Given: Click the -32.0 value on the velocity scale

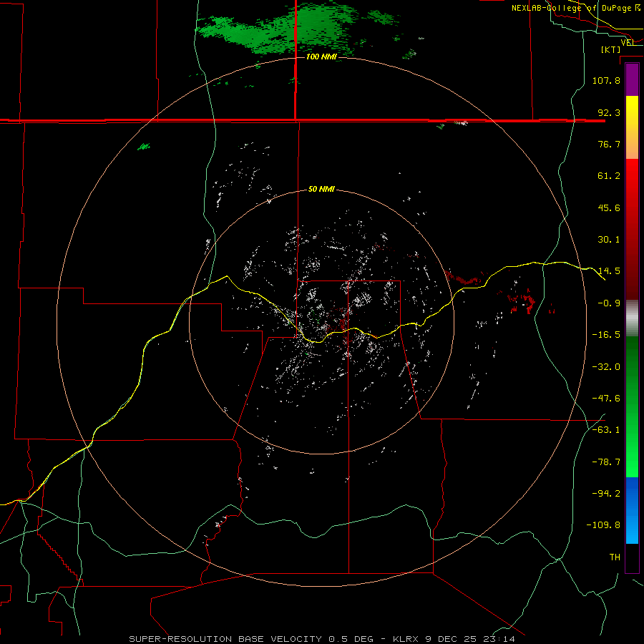Looking at the screenshot, I should coord(606,367).
